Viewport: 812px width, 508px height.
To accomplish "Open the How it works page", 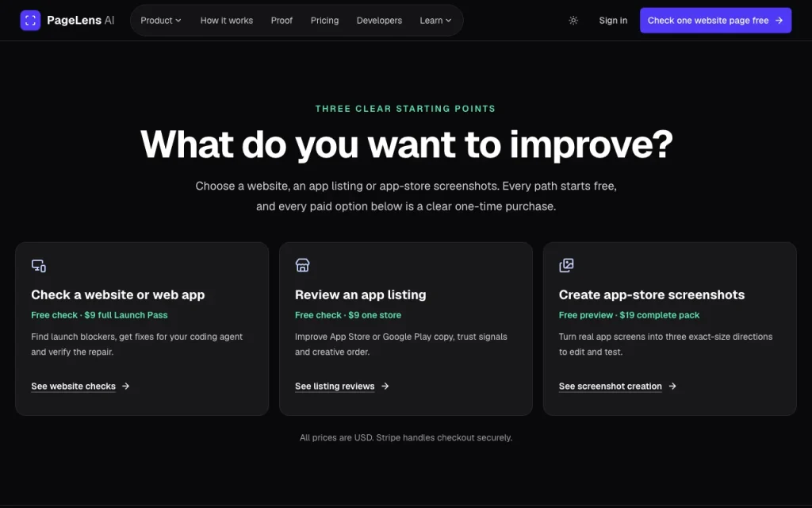I will pos(227,20).
